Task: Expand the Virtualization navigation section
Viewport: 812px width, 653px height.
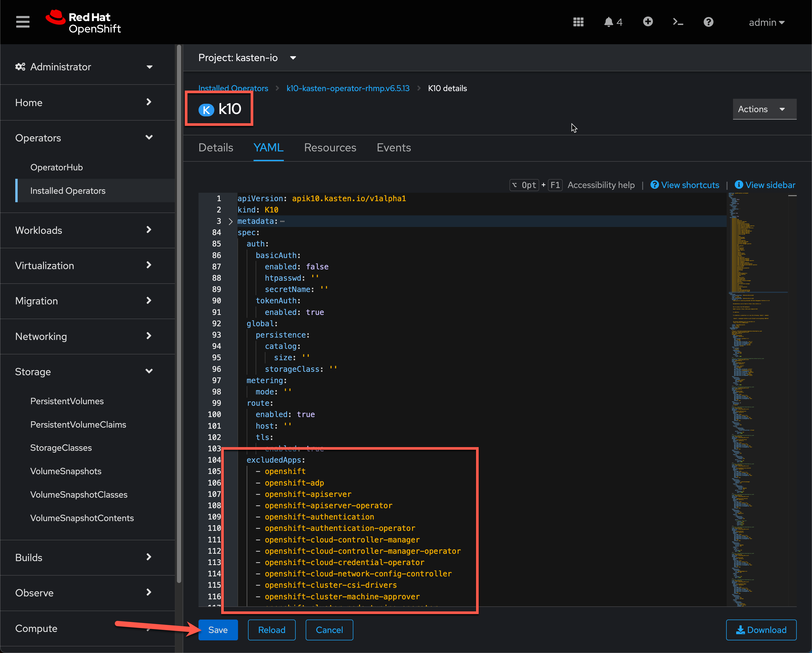Action: pyautogui.click(x=84, y=265)
